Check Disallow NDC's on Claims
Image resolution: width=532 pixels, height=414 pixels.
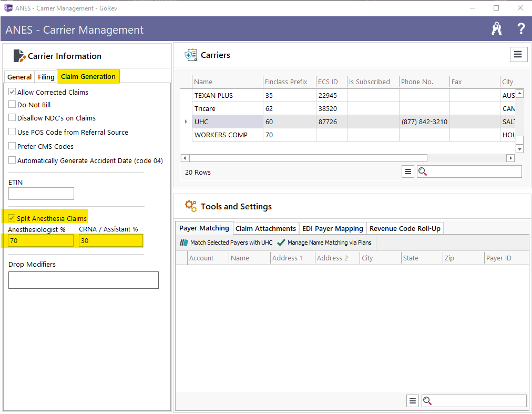tap(12, 117)
